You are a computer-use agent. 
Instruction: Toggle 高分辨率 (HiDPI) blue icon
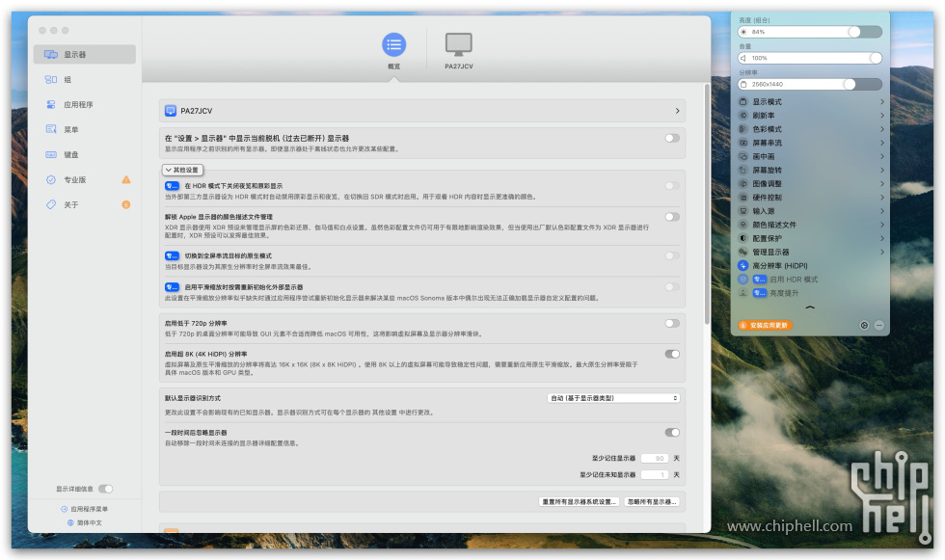point(743,266)
